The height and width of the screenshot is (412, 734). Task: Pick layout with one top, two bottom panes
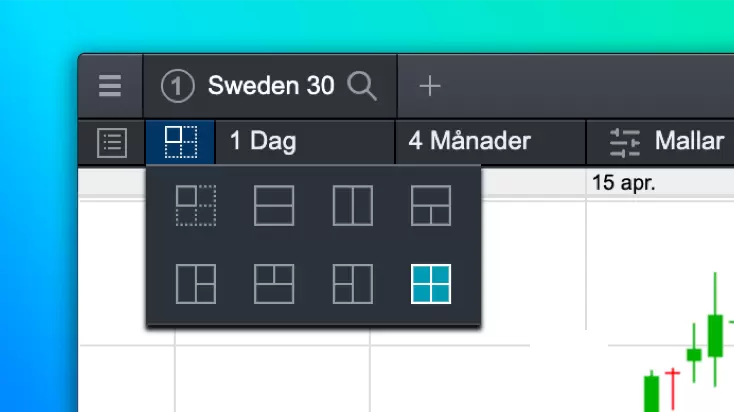point(431,205)
